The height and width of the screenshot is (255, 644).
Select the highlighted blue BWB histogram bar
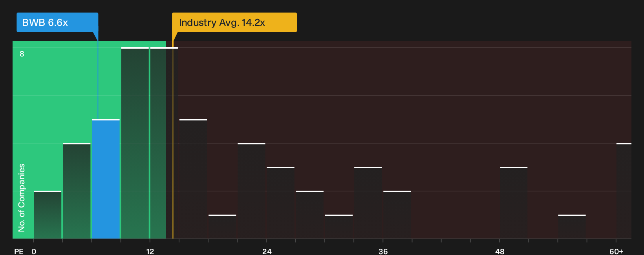106,179
